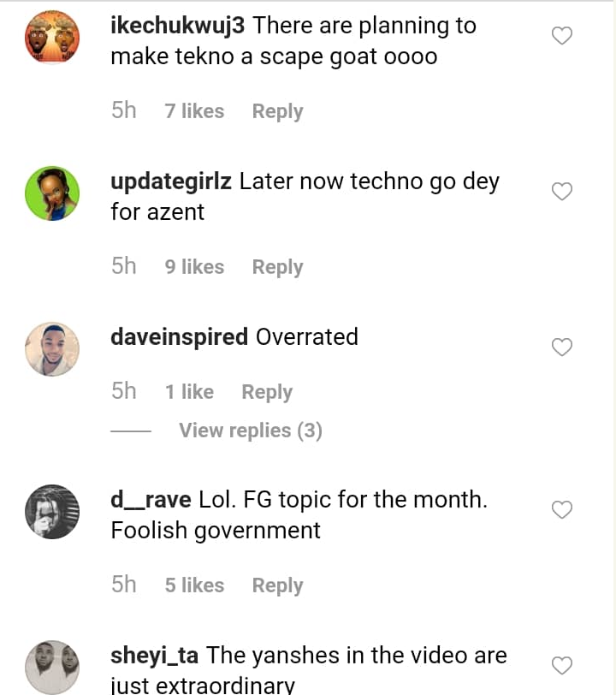Image resolution: width=616 pixels, height=695 pixels.
Task: View daveinspired's profile photo
Action: coord(52,348)
